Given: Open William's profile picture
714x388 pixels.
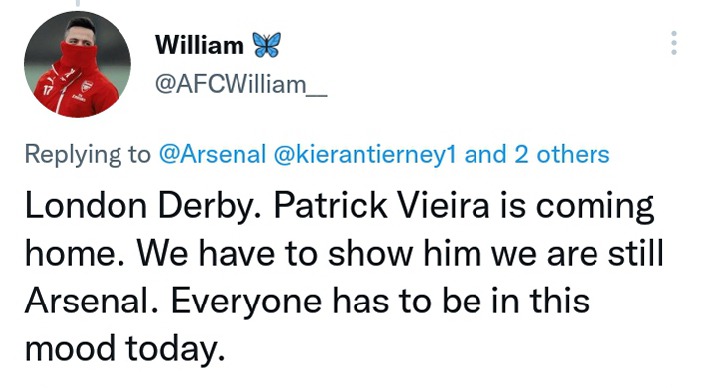Looking at the screenshot, I should point(77,64).
